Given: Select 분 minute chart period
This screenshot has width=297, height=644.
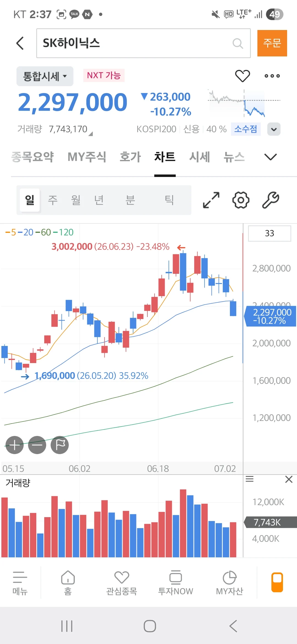Looking at the screenshot, I should pyautogui.click(x=130, y=200).
